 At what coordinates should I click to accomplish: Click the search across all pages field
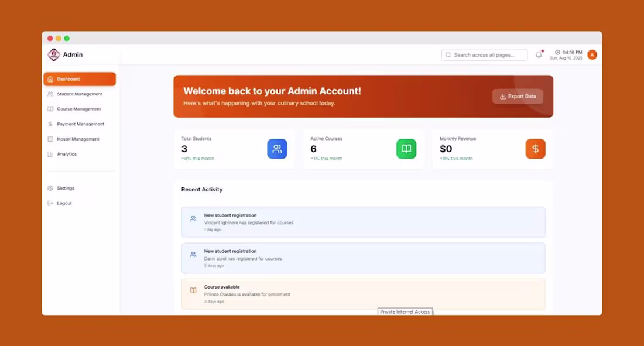(x=484, y=54)
